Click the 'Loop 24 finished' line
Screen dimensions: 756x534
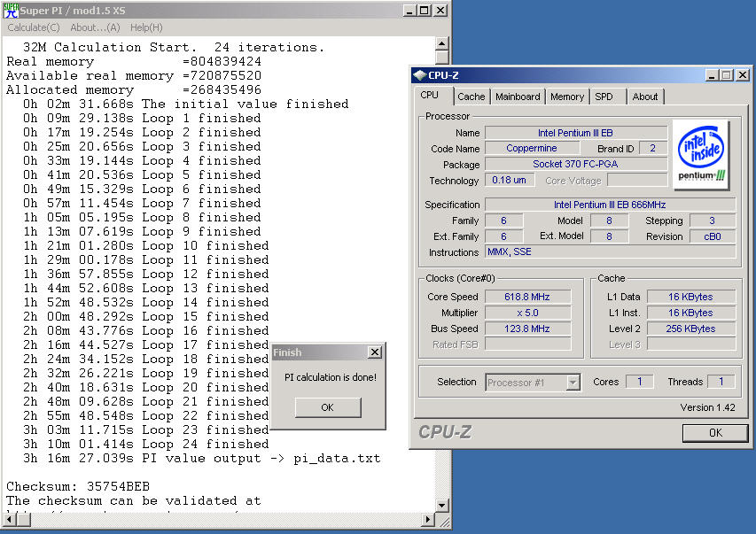pos(145,444)
